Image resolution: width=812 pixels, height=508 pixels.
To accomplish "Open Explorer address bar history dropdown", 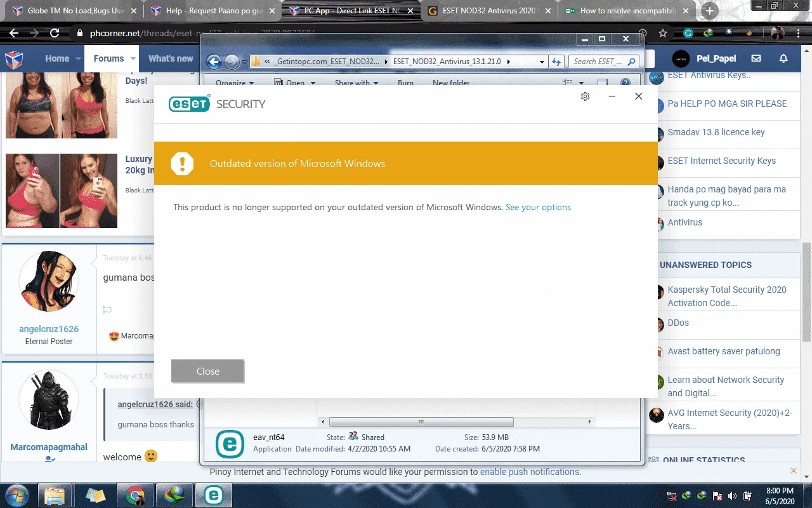I will pos(542,62).
